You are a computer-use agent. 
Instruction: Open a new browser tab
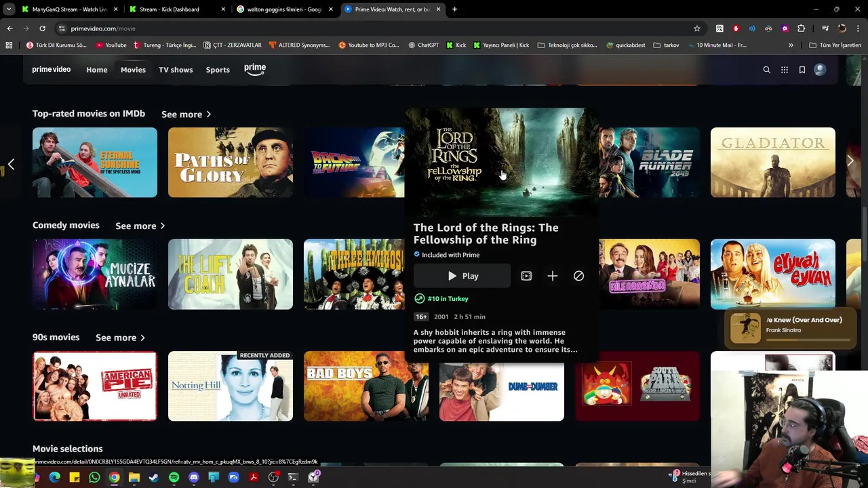[454, 9]
